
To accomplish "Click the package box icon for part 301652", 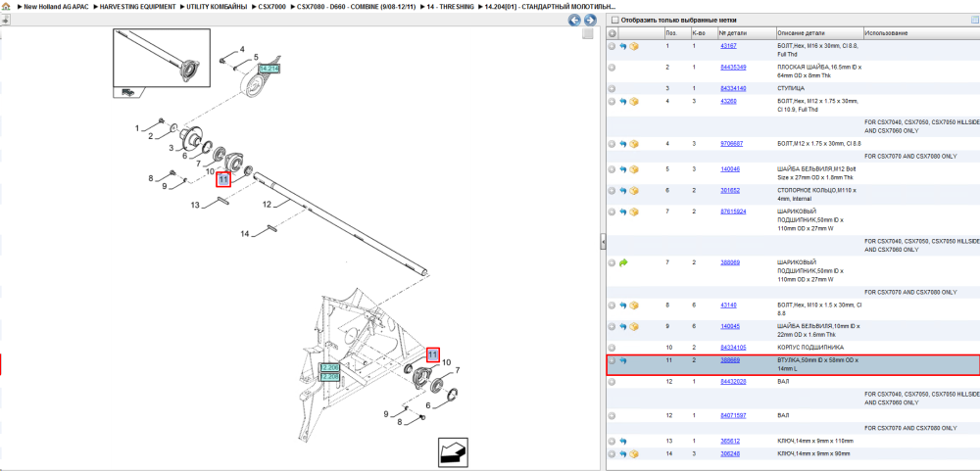I will pos(634,191).
